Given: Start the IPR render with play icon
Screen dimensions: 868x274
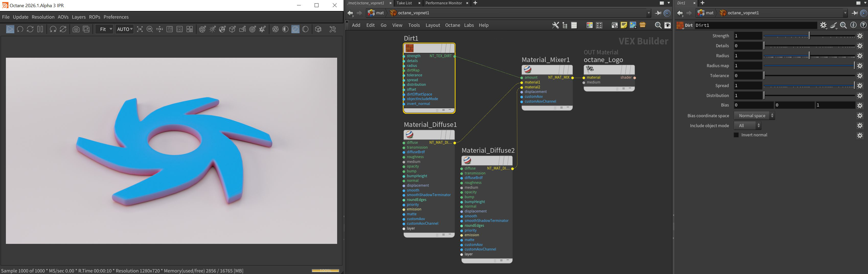Looking at the screenshot, I should tap(10, 29).
